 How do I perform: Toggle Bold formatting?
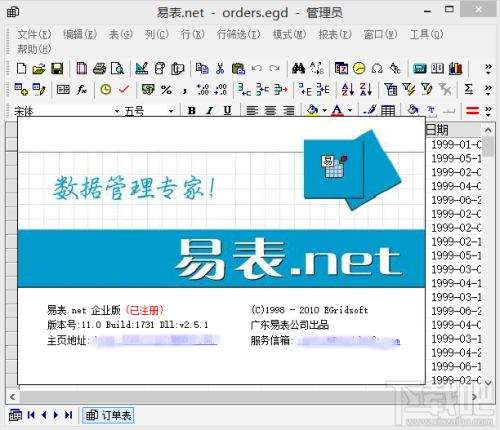192,110
